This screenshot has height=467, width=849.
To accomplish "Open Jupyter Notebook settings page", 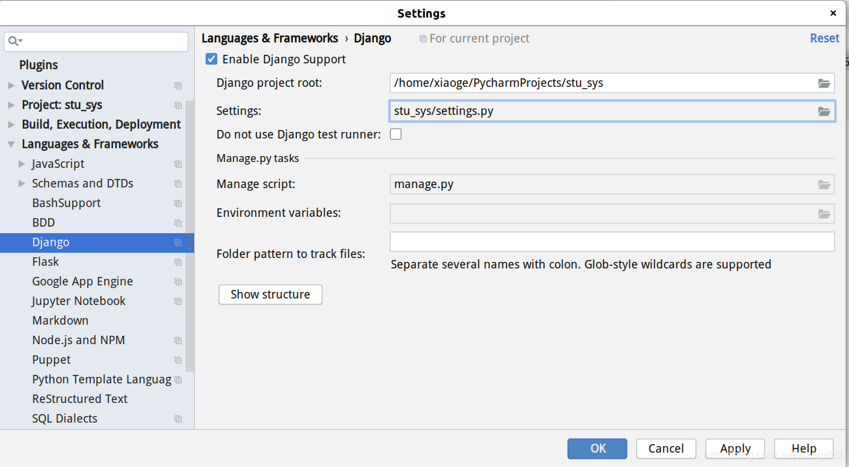I will pyautogui.click(x=78, y=301).
